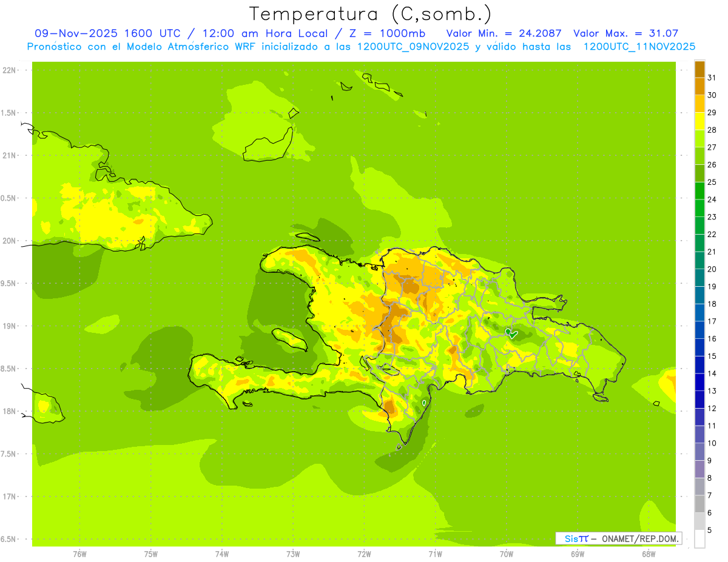Click the '68W' longitude label
The image size is (728, 562).
pos(649,554)
